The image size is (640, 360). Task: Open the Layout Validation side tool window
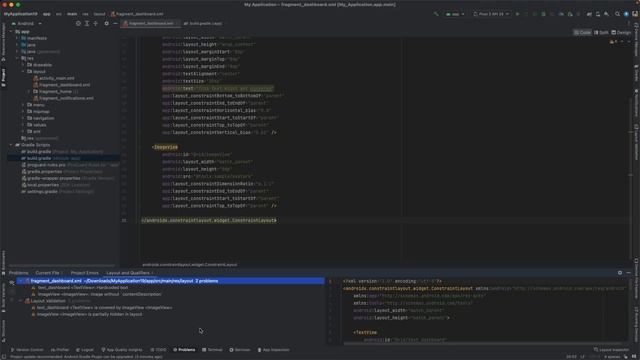click(636, 142)
